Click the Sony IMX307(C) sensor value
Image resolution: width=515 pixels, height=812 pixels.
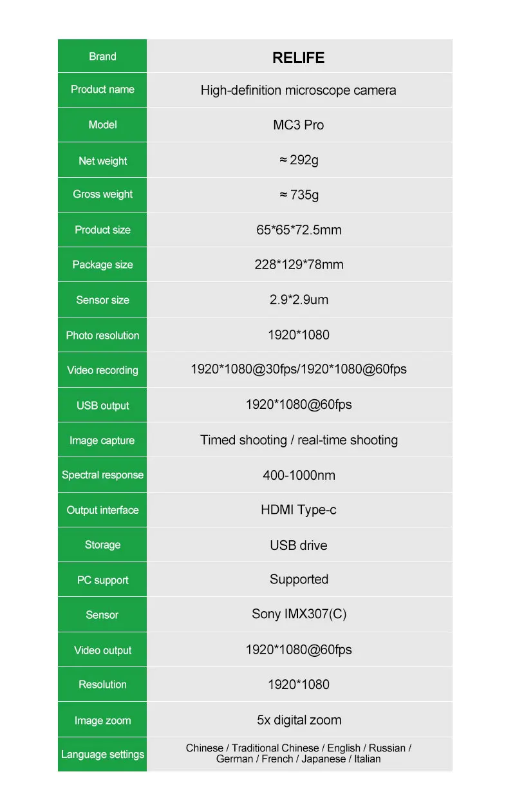point(299,614)
